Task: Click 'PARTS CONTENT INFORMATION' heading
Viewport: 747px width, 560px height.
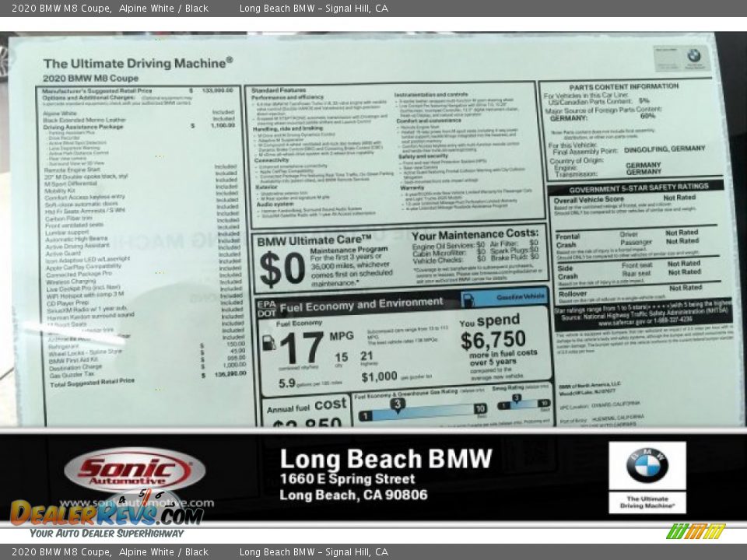Action: 623,86
